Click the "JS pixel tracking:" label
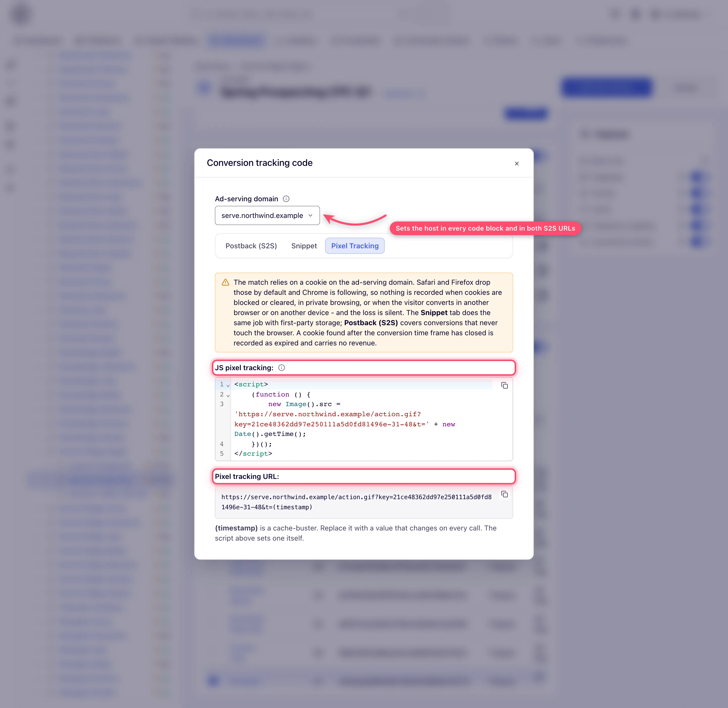Screen dimensions: 728x708 [x=244, y=368]
